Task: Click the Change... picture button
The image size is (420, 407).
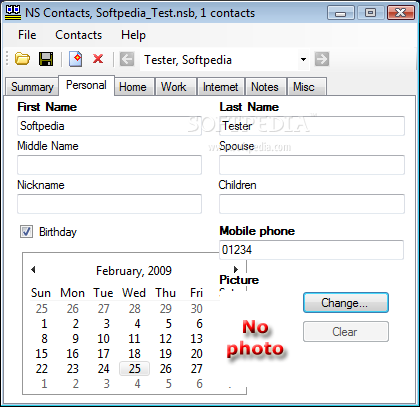Action: click(x=346, y=303)
